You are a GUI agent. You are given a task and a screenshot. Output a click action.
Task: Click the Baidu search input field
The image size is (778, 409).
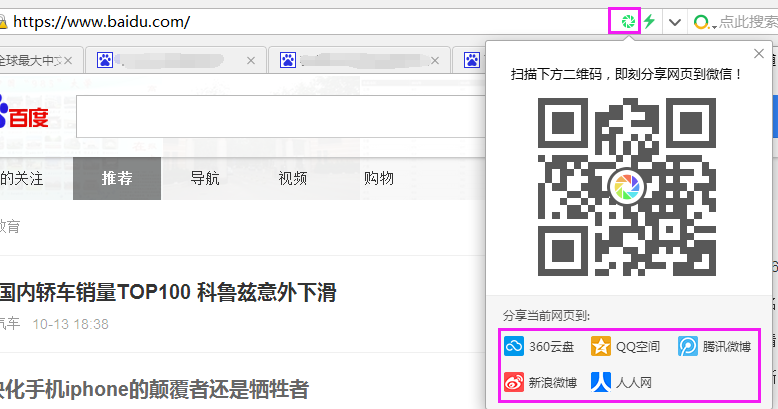click(281, 117)
